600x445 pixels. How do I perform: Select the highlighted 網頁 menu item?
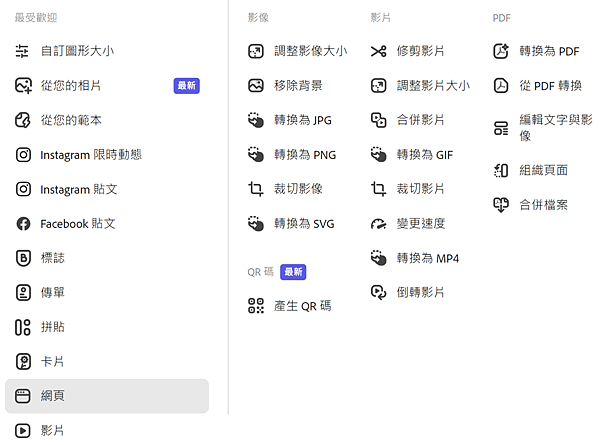107,396
